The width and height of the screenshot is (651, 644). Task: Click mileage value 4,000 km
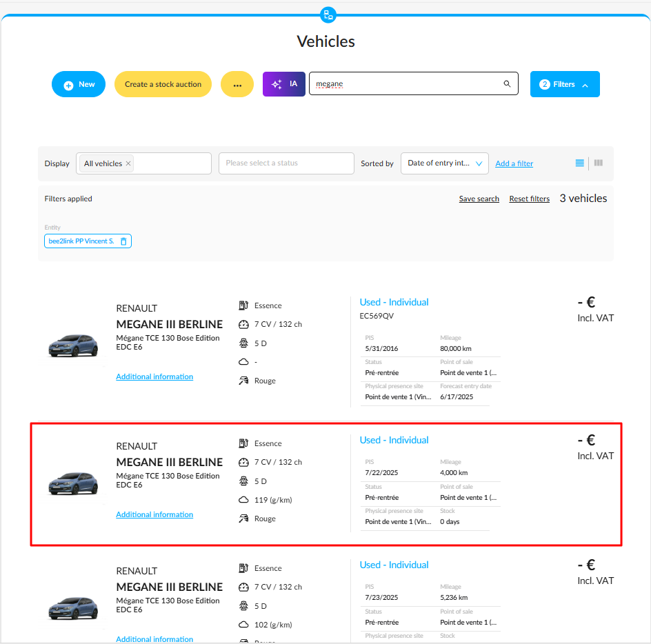pyautogui.click(x=454, y=473)
